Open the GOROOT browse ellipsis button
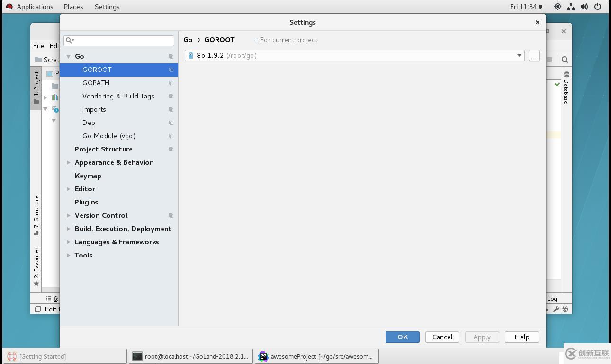This screenshot has width=611, height=364. tap(534, 55)
